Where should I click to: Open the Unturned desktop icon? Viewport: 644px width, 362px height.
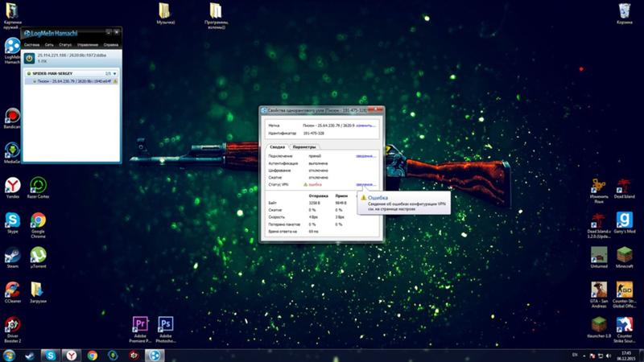click(x=599, y=257)
